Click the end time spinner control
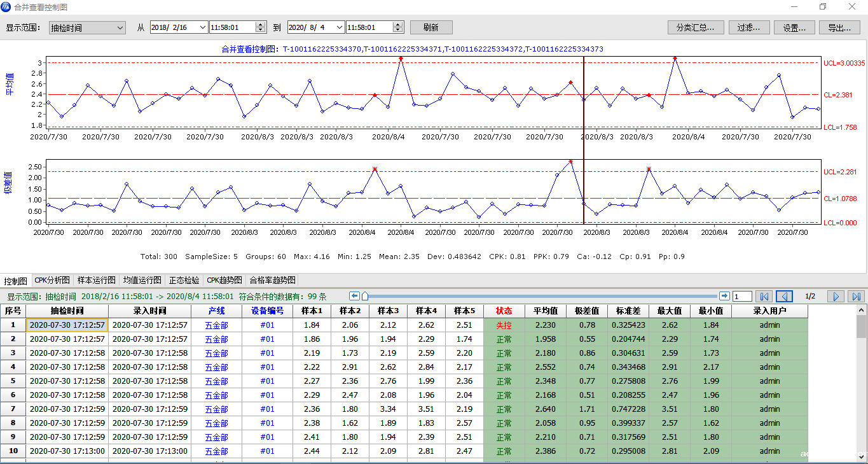868x464 pixels. click(397, 28)
